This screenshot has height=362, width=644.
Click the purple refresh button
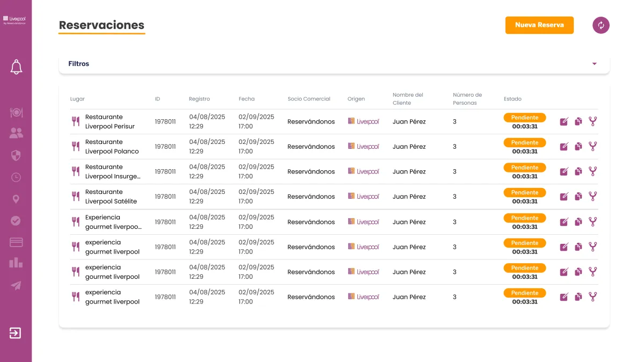click(601, 25)
